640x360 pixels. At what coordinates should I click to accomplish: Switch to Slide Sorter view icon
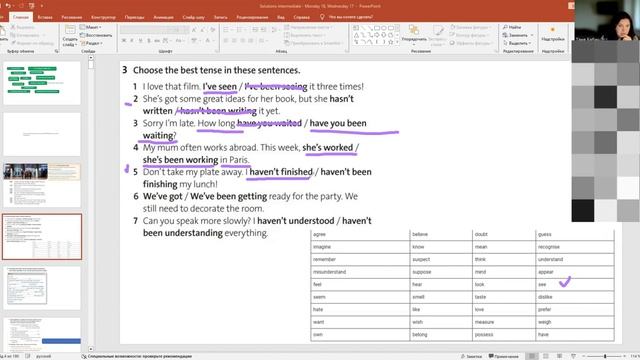546,356
